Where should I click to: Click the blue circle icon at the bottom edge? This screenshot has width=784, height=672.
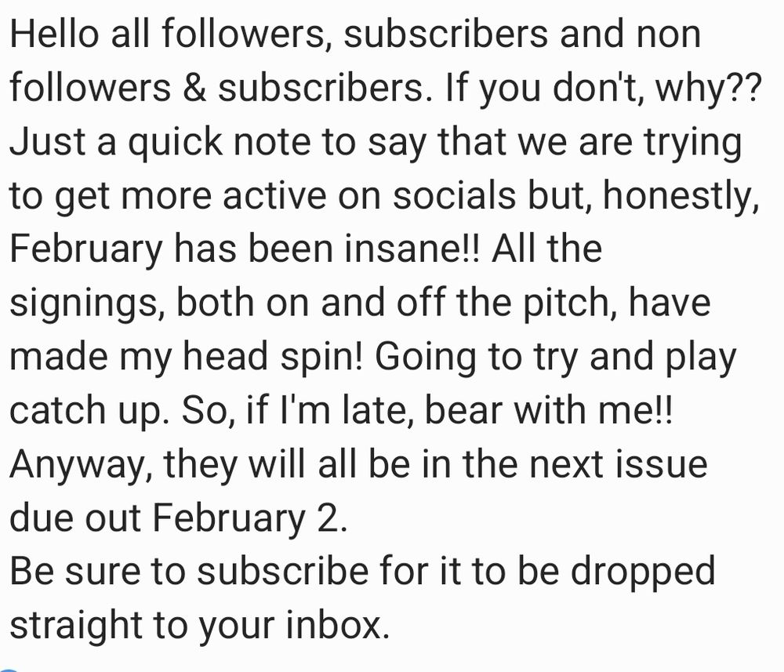click(9, 670)
